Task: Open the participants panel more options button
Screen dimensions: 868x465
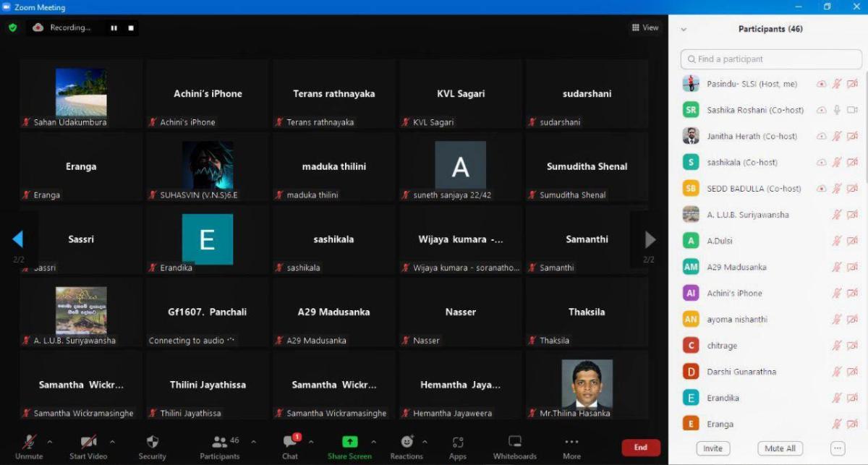Action: [838, 448]
